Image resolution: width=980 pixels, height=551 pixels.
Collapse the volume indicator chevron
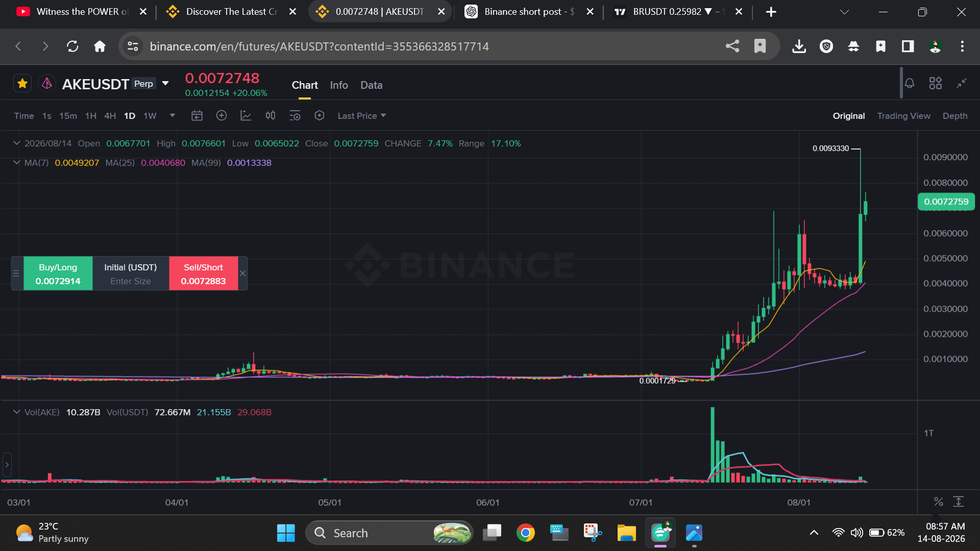point(16,412)
